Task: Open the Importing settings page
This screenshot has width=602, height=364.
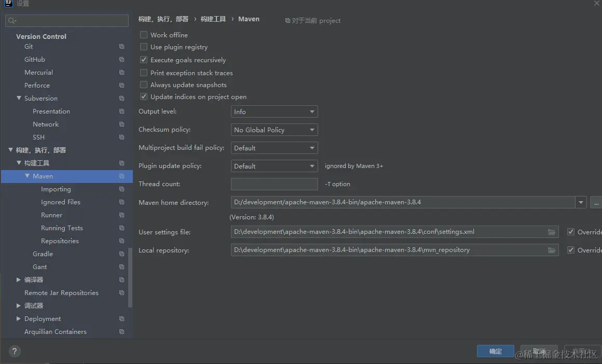Action: pos(56,189)
